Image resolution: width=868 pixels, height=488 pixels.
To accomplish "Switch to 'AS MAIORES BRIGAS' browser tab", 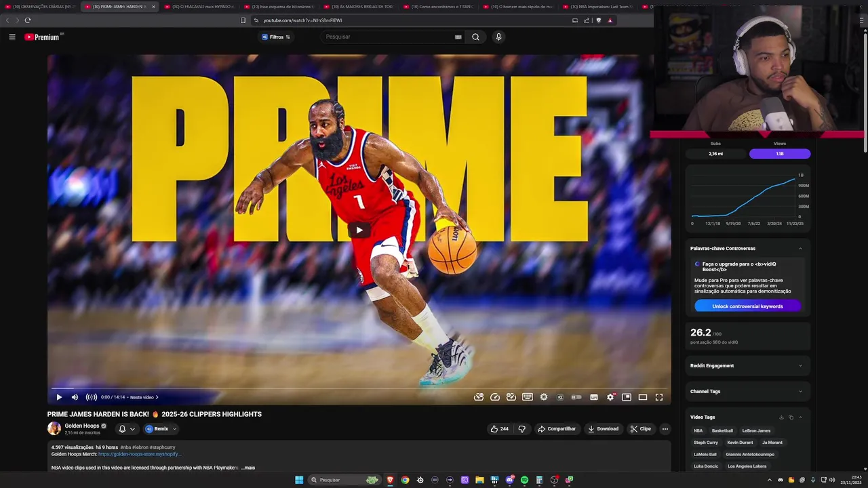I will 358,7.
